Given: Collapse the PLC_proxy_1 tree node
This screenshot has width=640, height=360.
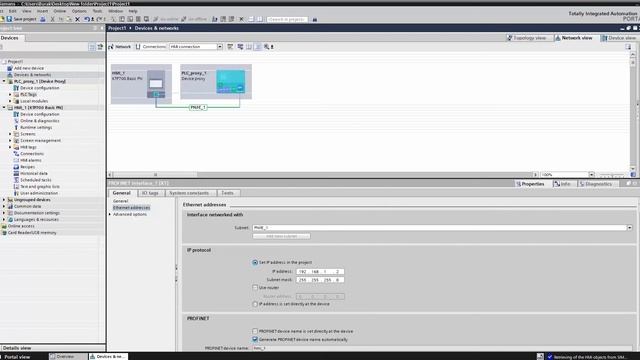Looking at the screenshot, I should click(x=4, y=81).
